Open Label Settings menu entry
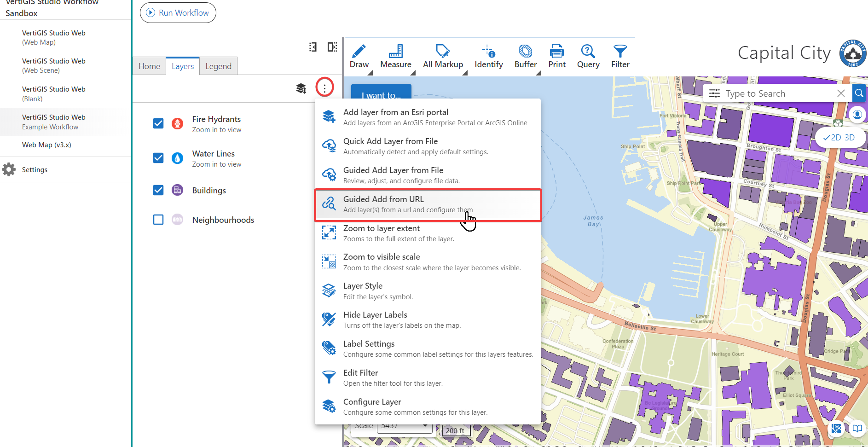Screen dimensions: 868x447 428,348
